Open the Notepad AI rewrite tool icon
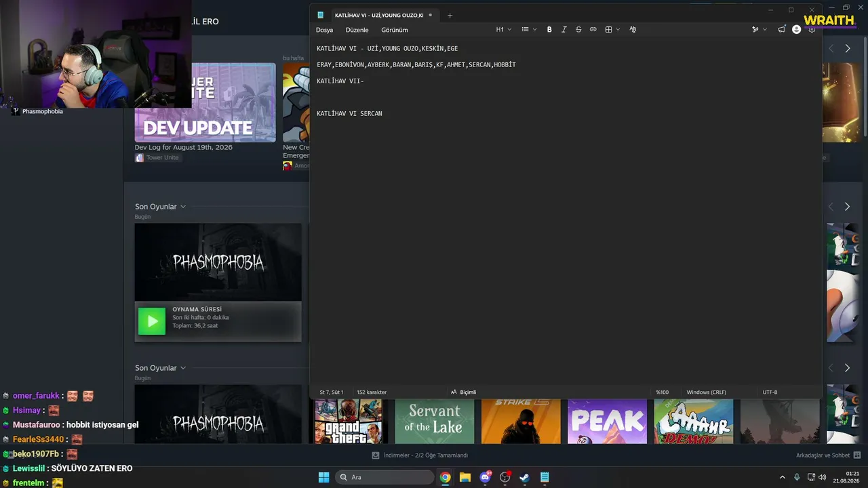 pyautogui.click(x=755, y=30)
